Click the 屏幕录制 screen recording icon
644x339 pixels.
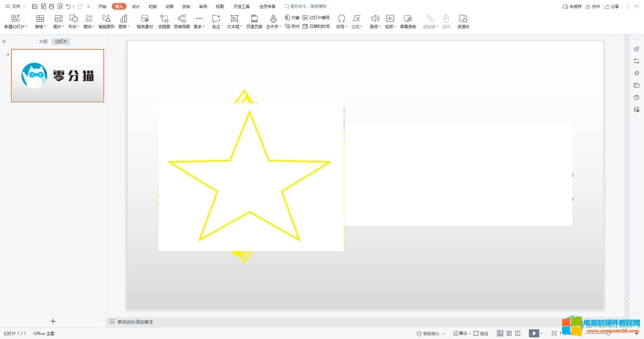click(x=408, y=21)
